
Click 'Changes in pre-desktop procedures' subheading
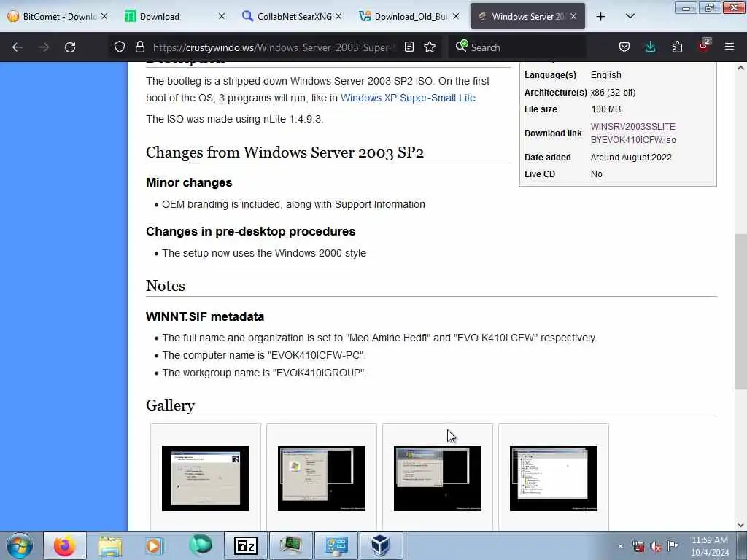251,231
